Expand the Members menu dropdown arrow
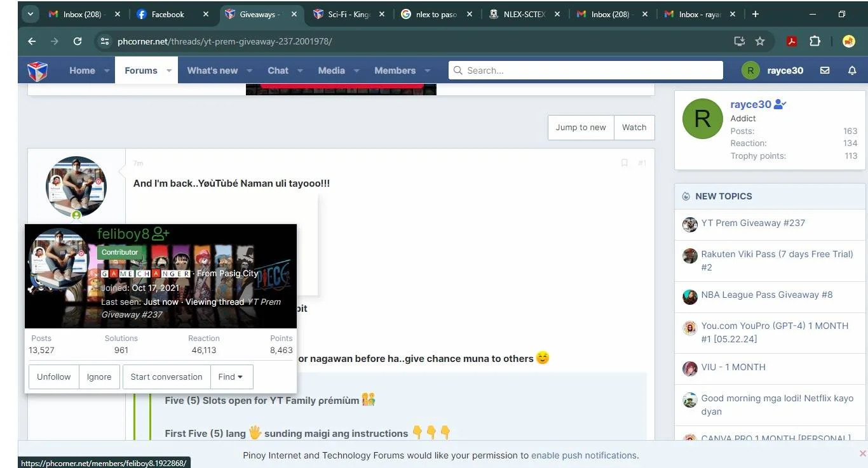Screen dimensions: 868x468 [x=427, y=70]
